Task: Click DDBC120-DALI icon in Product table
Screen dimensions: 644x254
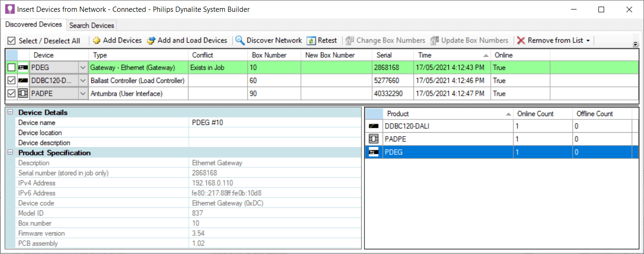Action: [x=373, y=126]
